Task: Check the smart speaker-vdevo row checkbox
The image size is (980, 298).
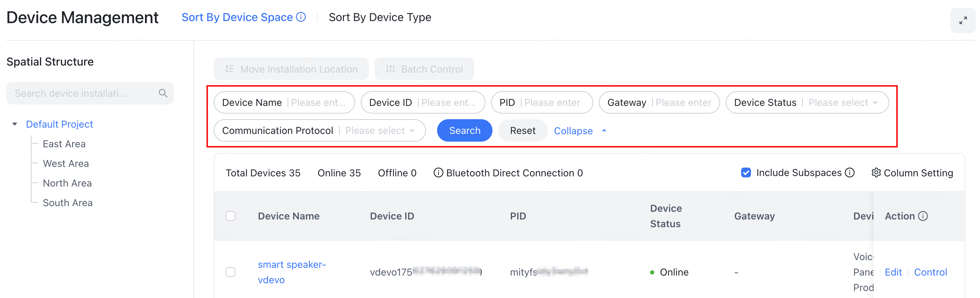Action: [x=230, y=272]
